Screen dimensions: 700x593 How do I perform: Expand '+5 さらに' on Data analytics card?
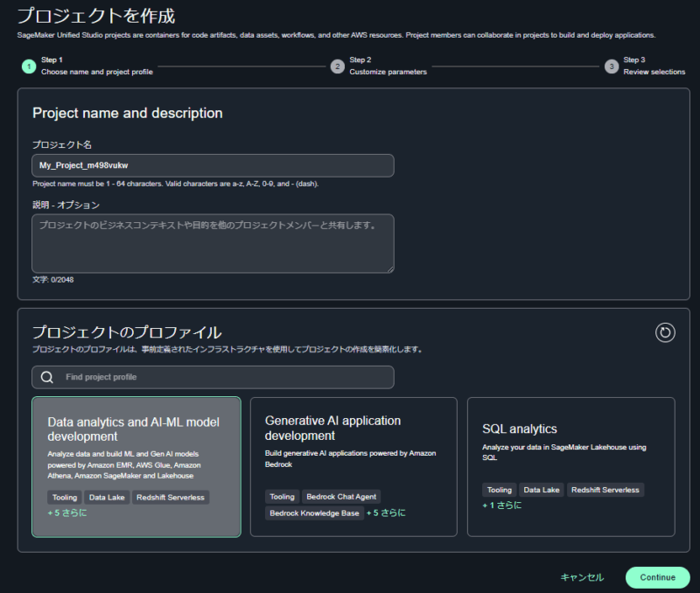tap(66, 513)
